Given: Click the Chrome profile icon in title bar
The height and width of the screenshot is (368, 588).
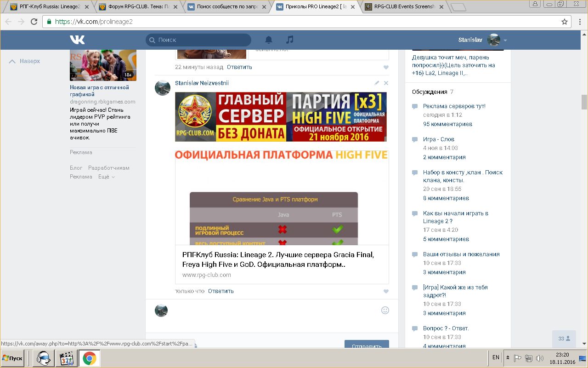Looking at the screenshot, I should (535, 4).
